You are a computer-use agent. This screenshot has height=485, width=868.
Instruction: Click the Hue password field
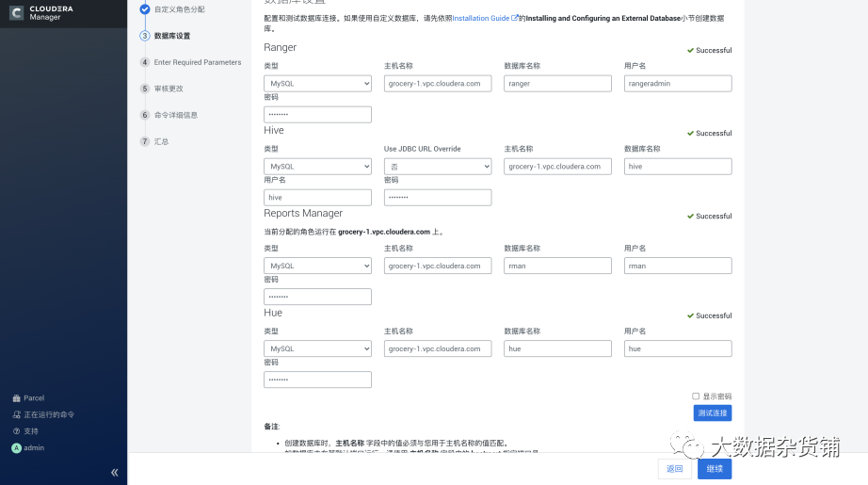[318, 380]
